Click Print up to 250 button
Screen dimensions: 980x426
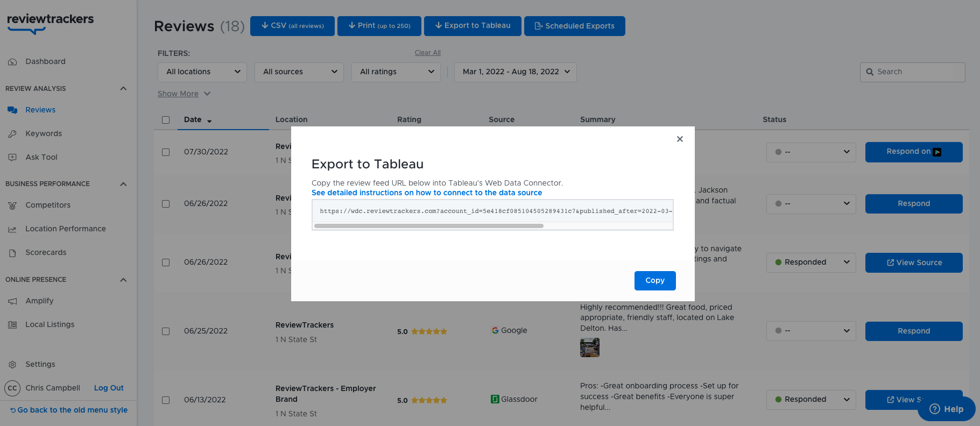click(x=379, y=26)
